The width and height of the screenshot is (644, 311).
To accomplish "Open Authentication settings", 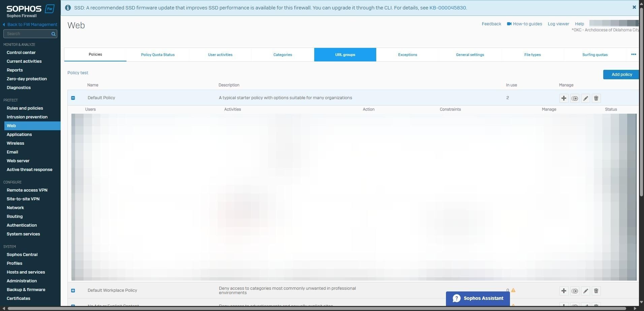I will [22, 225].
